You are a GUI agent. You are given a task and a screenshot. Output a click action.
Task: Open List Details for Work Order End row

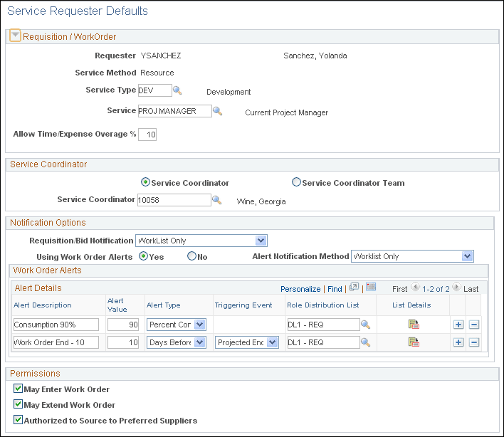[x=414, y=342]
